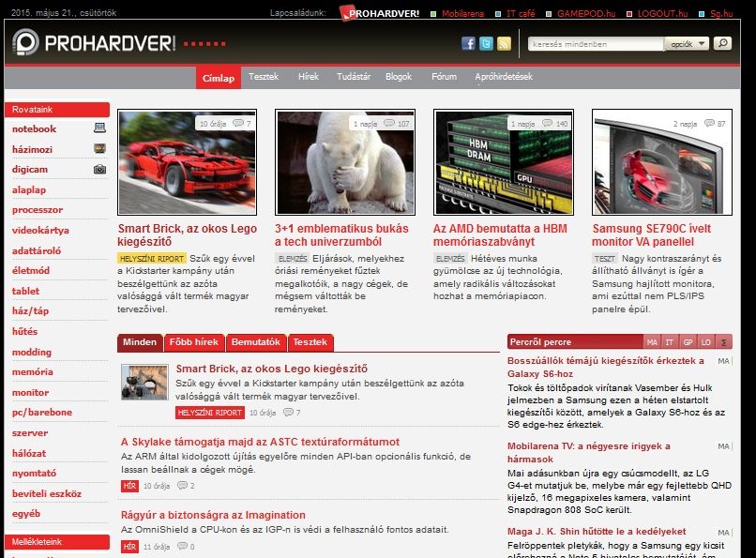Open Mobilarena TV négyesre irigyek article
The width and height of the screenshot is (756, 558).
coord(589,452)
